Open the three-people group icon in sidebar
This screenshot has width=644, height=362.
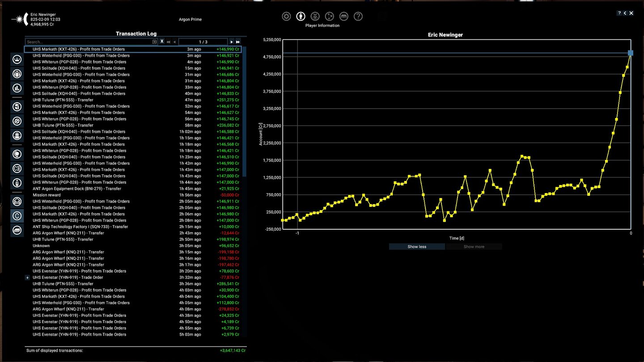pos(17,74)
